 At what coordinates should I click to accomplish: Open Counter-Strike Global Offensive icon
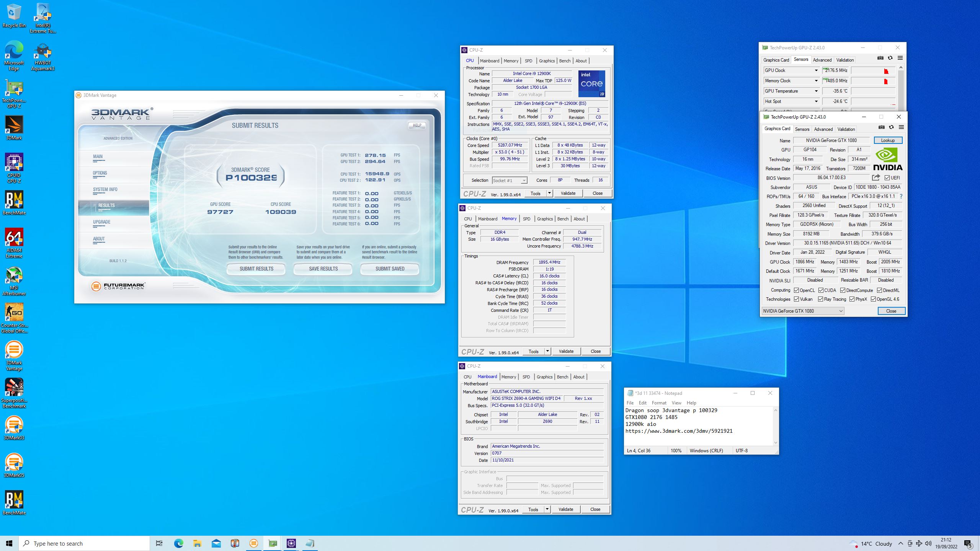click(x=14, y=318)
